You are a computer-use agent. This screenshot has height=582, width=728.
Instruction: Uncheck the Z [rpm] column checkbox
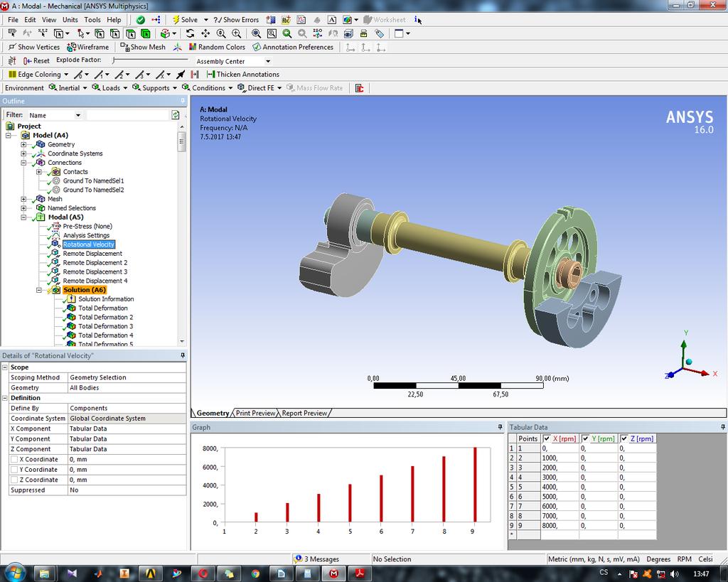click(624, 438)
